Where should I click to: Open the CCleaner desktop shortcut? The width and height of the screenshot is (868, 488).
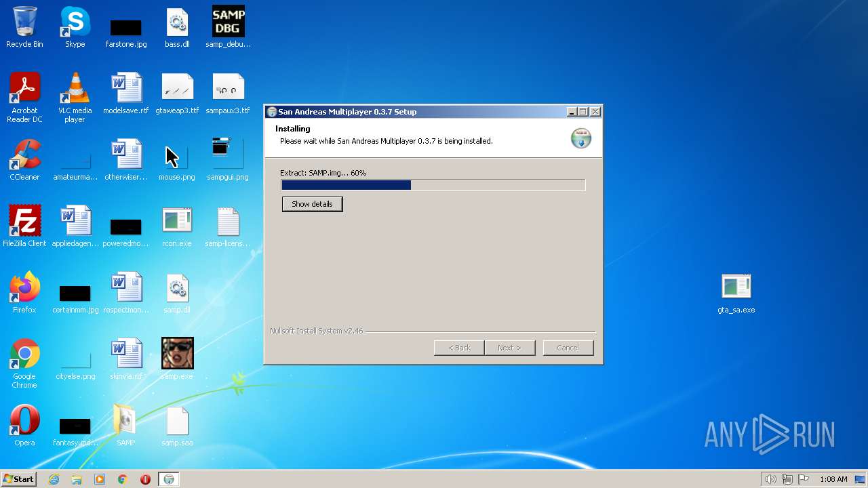pyautogui.click(x=24, y=160)
